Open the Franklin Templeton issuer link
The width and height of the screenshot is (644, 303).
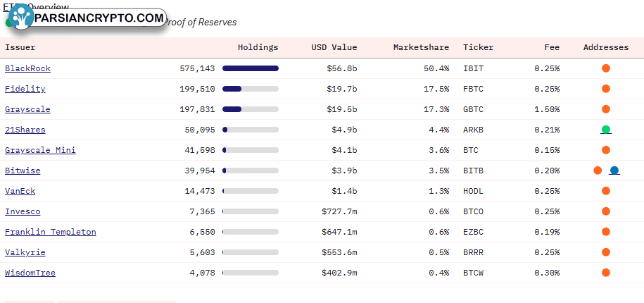(x=51, y=232)
